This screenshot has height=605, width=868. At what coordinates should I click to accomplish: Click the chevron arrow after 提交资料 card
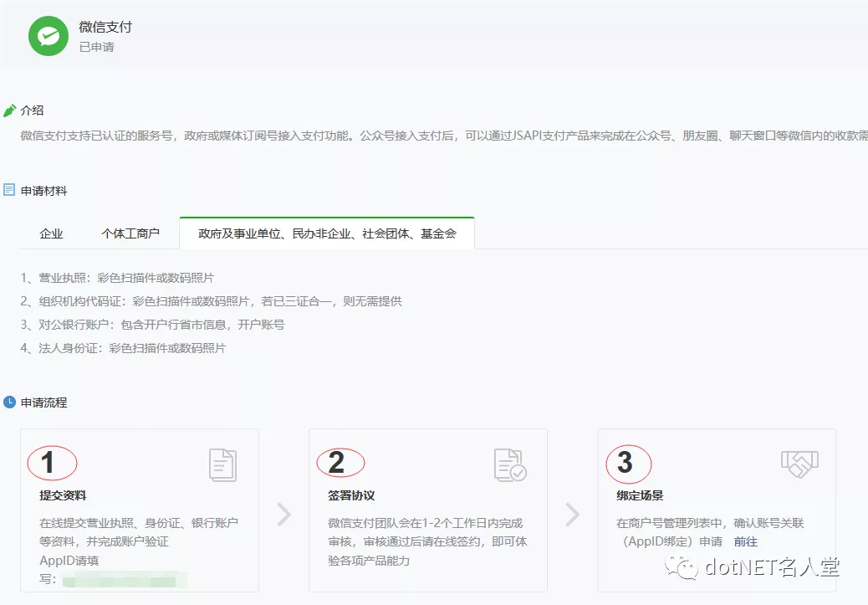(284, 514)
